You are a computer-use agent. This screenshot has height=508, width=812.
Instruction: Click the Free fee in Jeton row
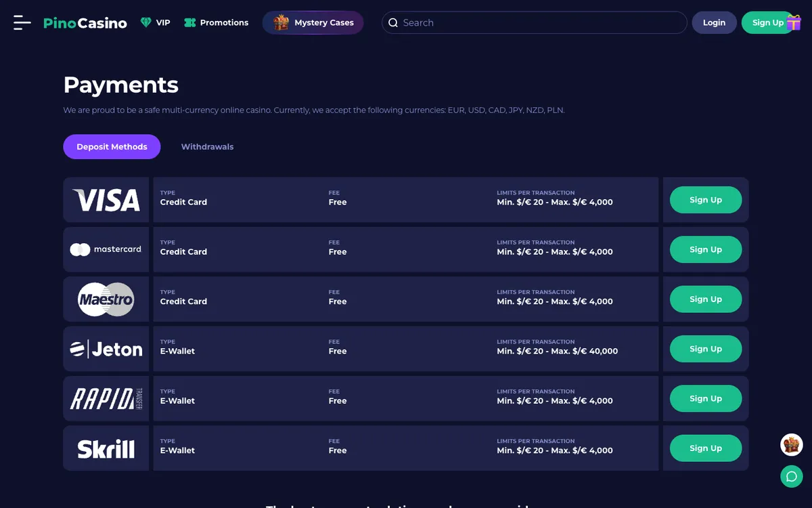pos(338,351)
